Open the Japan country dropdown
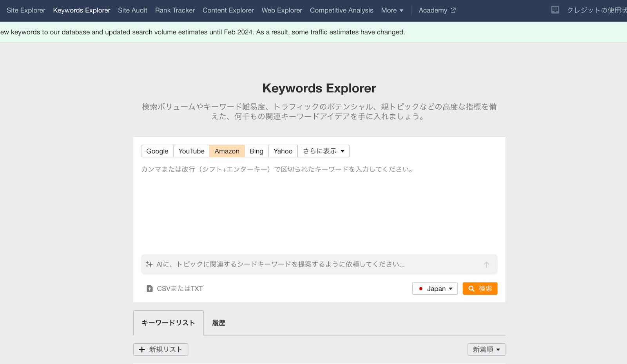Screen dimensions: 627x364 pyautogui.click(x=435, y=288)
